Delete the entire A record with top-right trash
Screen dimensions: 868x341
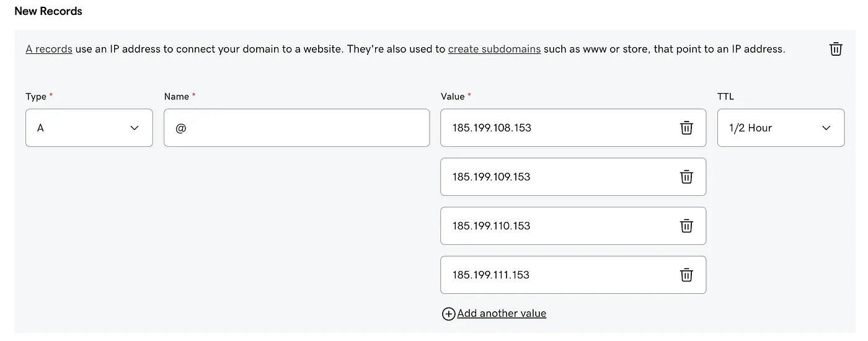836,49
